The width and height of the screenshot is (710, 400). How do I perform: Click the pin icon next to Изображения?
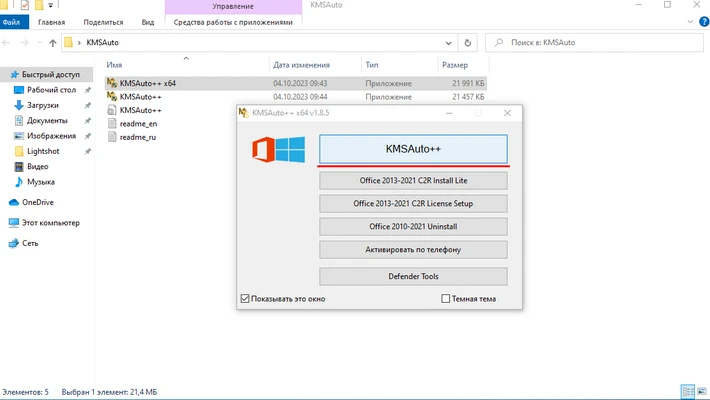point(88,136)
